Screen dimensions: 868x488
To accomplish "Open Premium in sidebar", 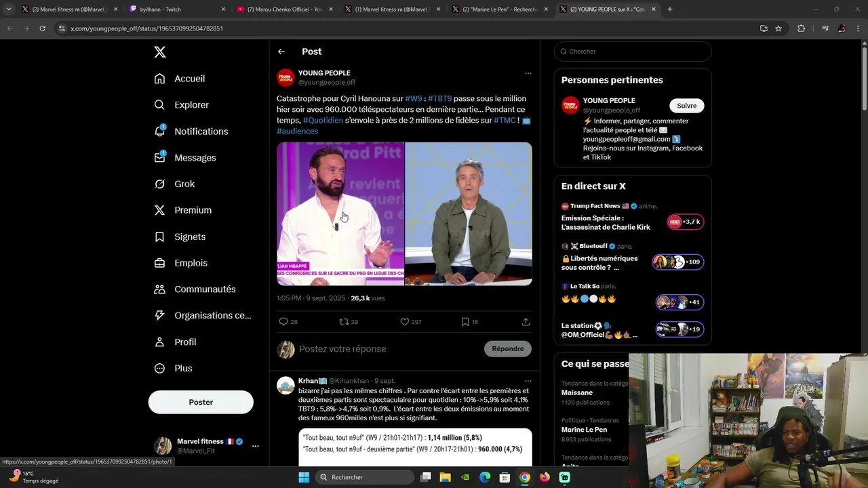I will tap(183, 210).
